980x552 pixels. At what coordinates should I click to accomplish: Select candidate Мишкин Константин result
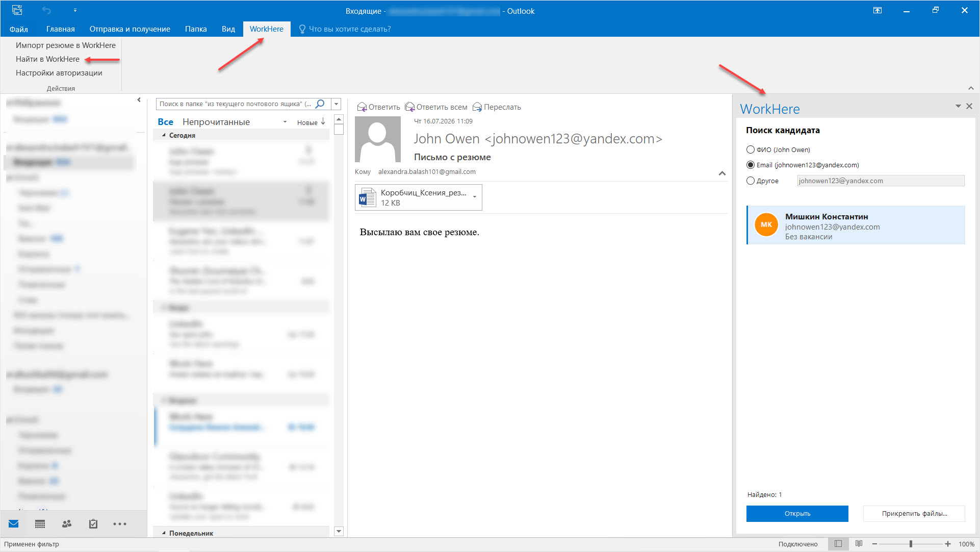click(x=856, y=225)
